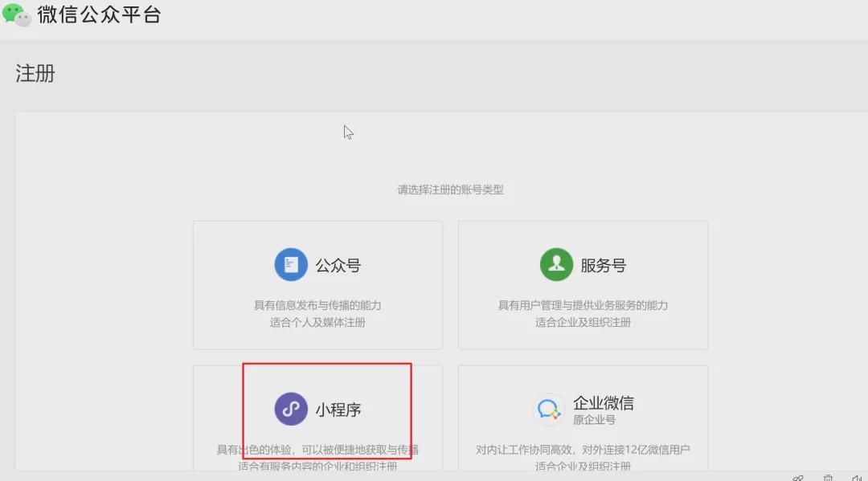Viewport: 868px width, 481px height.
Task: Select the blue 公众号 document icon
Action: [x=291, y=264]
